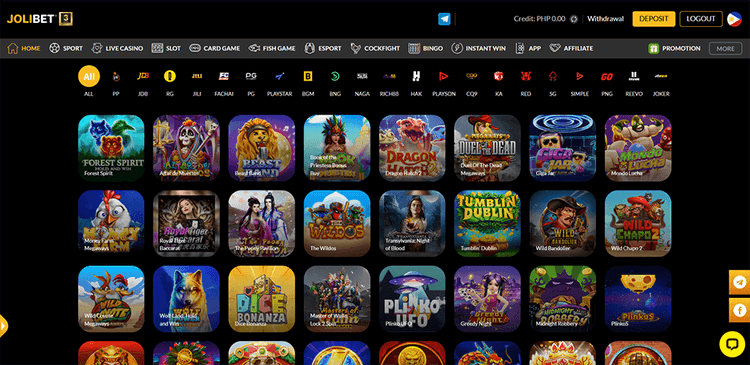
Task: Select the RICH88 provider icon
Action: click(x=389, y=77)
